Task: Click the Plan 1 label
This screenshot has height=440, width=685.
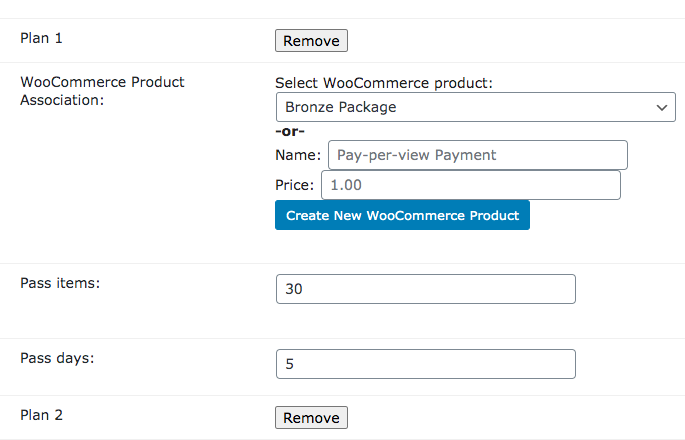Action: 42,38
